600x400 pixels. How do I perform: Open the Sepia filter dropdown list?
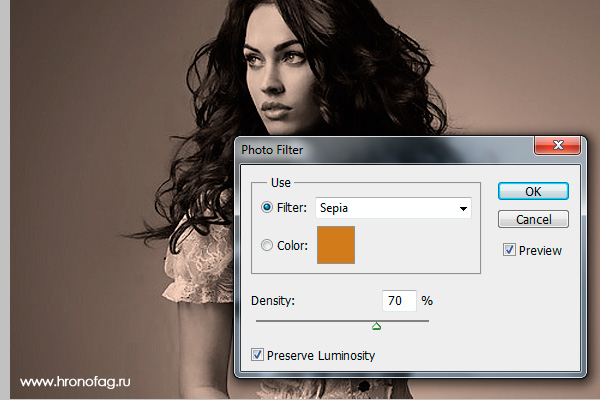point(393,208)
